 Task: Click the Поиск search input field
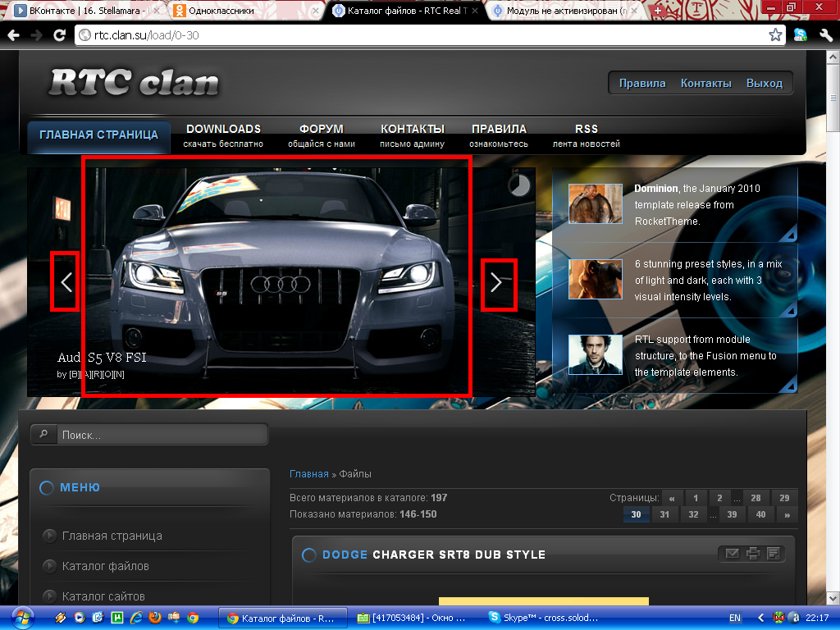click(x=162, y=435)
